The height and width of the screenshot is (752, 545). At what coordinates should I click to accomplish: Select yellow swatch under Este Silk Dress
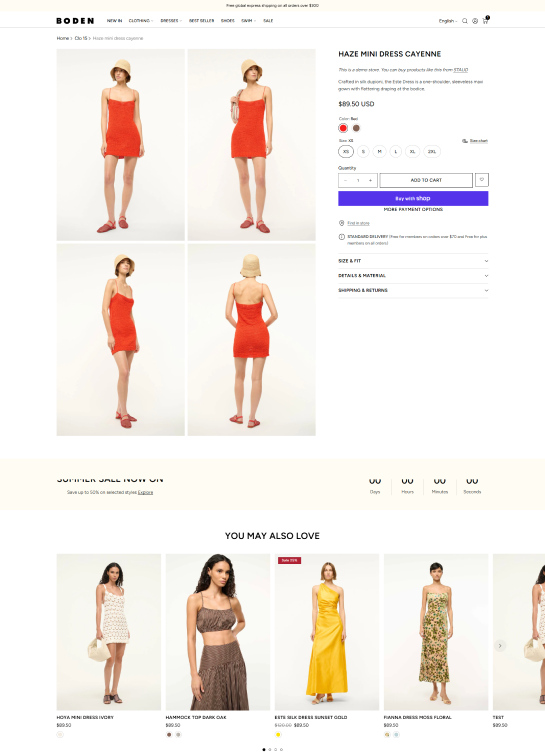pos(278,734)
